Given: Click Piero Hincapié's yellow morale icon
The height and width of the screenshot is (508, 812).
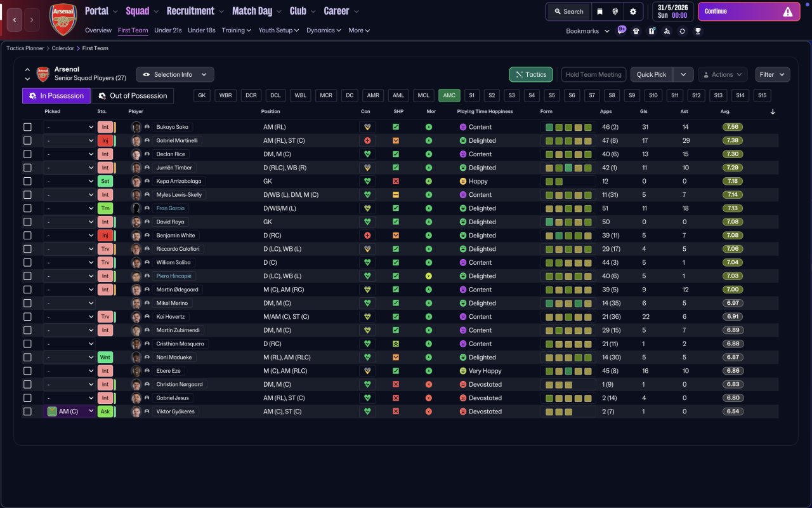Looking at the screenshot, I should [429, 276].
